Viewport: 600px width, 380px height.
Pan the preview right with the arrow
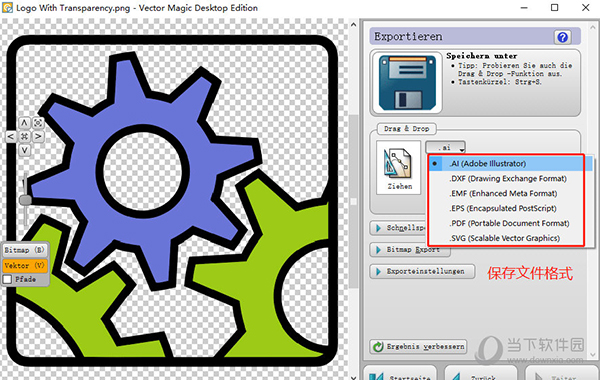pos(38,136)
